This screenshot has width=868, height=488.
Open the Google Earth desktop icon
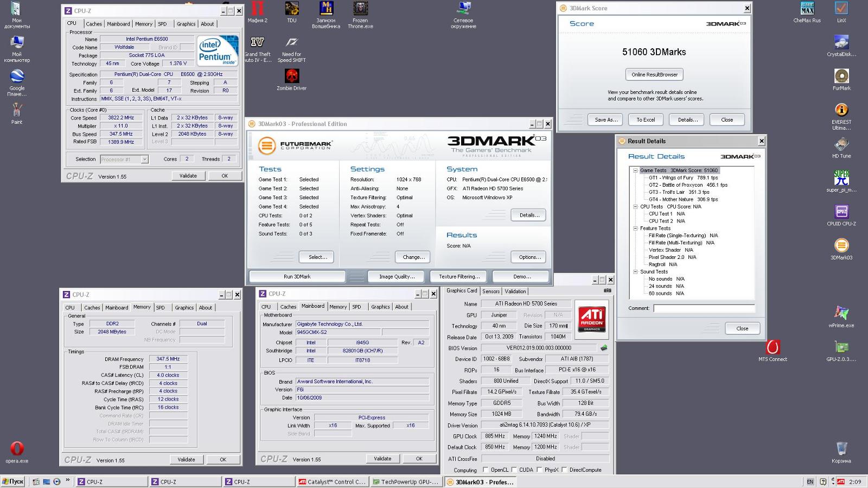(x=17, y=83)
